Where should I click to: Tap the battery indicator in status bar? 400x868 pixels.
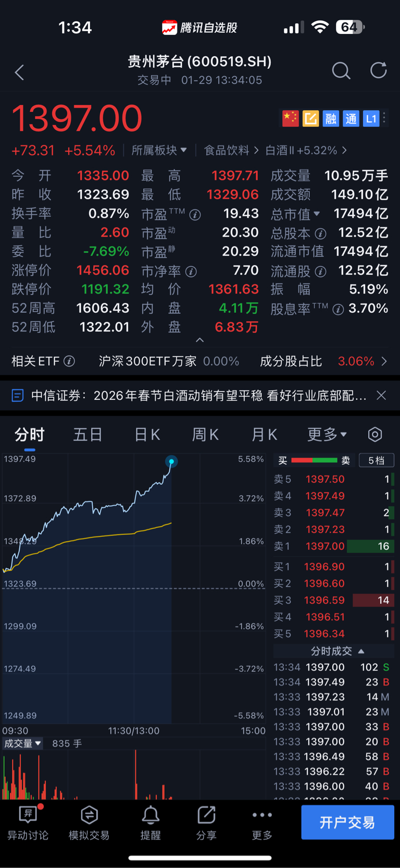[x=350, y=27]
